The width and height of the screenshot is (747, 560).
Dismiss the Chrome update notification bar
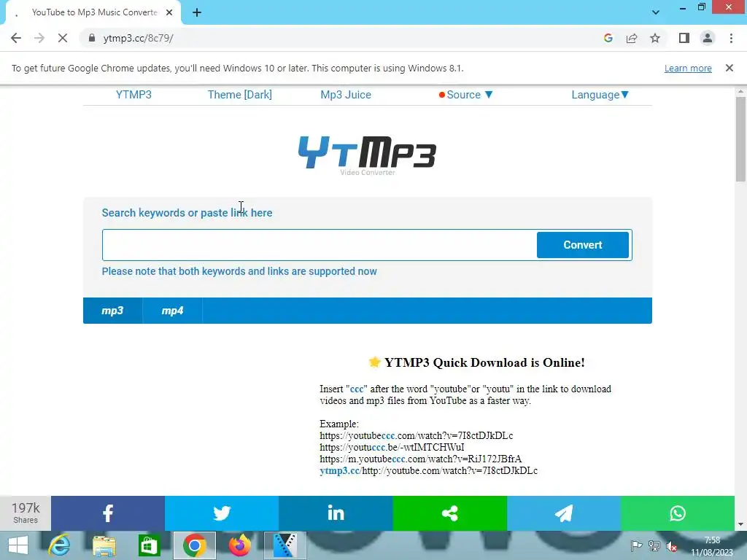pos(729,68)
